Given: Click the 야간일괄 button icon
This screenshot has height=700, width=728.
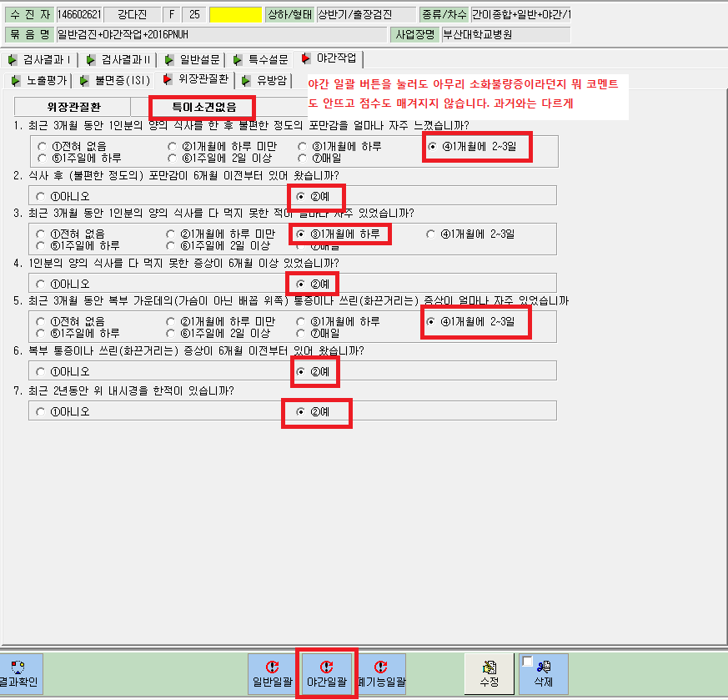Looking at the screenshot, I should click(326, 667).
